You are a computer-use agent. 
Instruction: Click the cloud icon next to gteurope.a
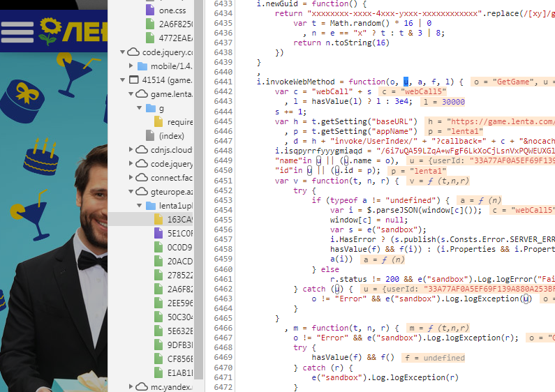(x=142, y=192)
